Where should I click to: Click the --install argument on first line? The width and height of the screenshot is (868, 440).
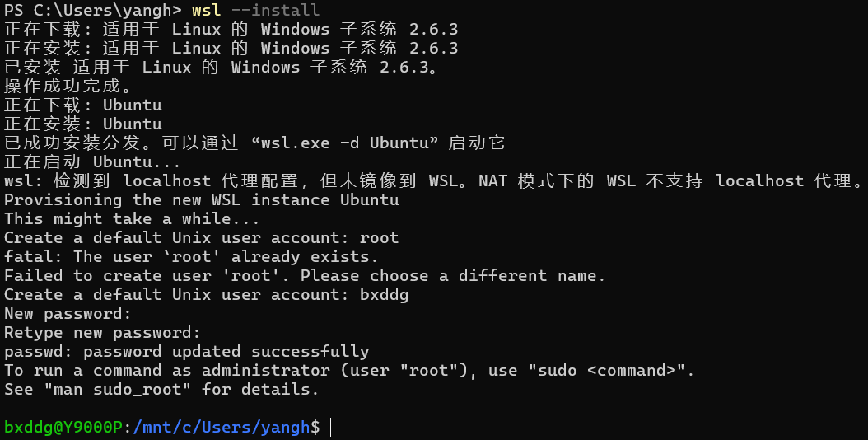[x=275, y=11]
